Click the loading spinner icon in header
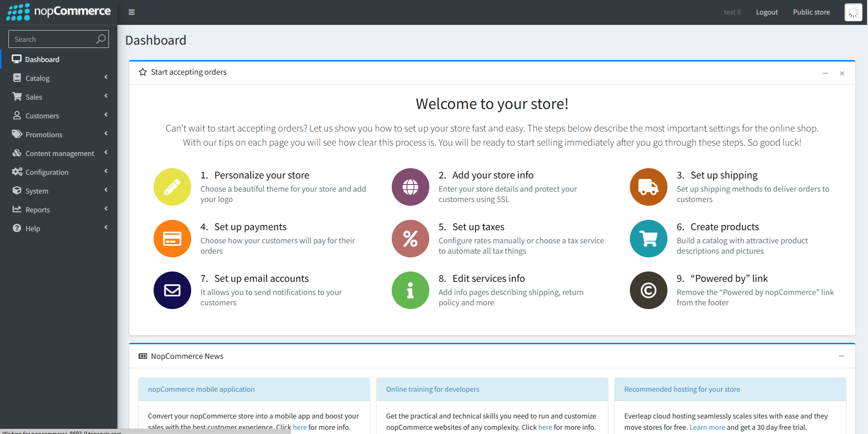 pos(853,12)
